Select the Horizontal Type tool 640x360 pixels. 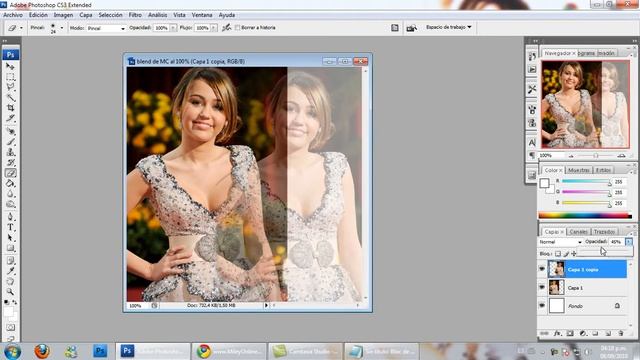(11, 227)
